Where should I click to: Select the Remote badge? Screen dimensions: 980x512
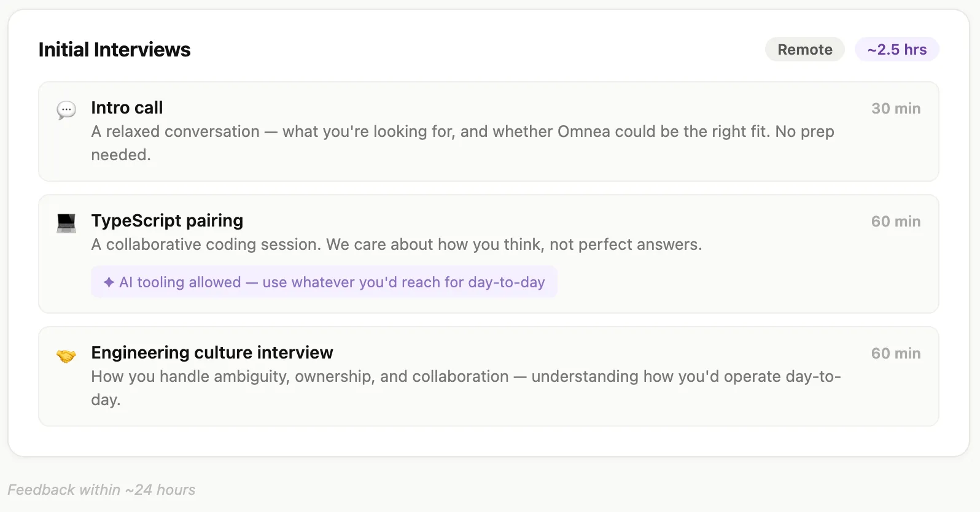point(805,50)
